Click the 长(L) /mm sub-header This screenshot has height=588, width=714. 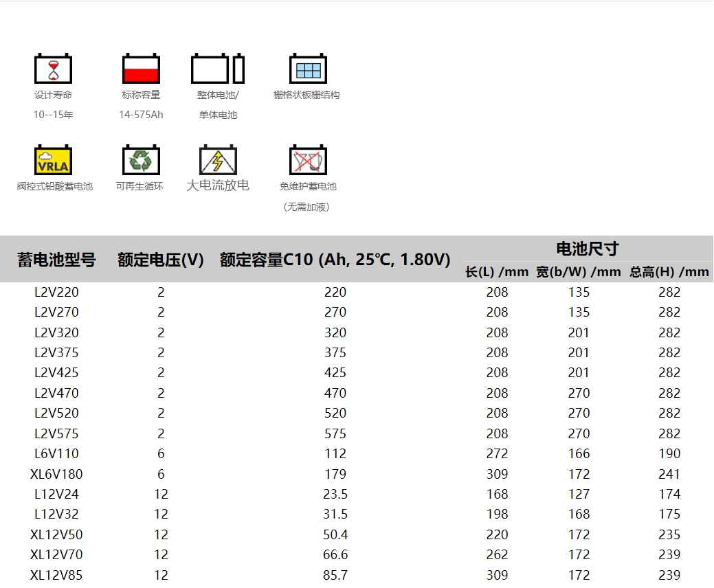coord(497,272)
